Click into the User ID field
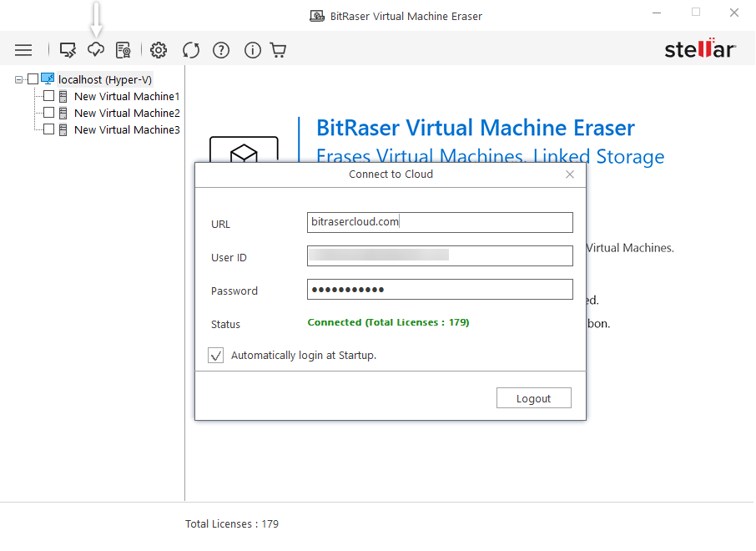 [440, 255]
